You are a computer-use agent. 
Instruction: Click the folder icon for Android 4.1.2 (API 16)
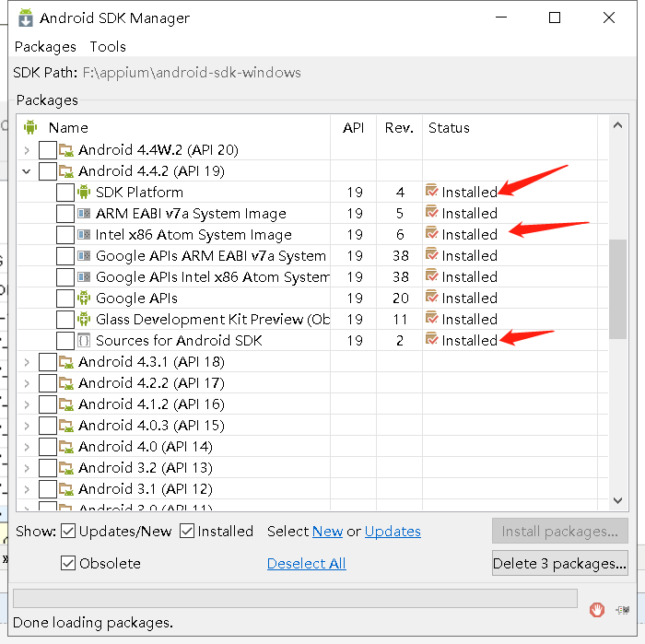pos(65,404)
